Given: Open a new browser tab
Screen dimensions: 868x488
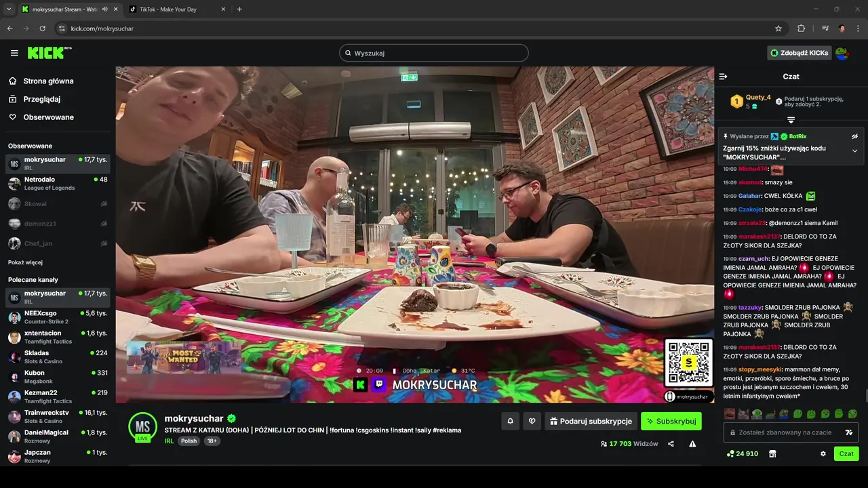Looking at the screenshot, I should pos(239,9).
